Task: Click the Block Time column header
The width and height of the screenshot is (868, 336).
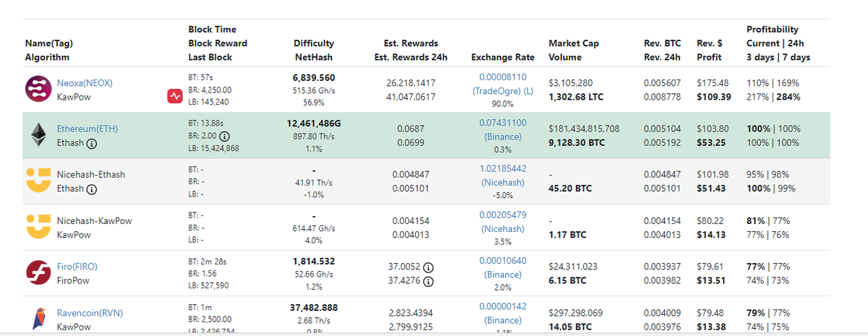Action: [x=212, y=30]
